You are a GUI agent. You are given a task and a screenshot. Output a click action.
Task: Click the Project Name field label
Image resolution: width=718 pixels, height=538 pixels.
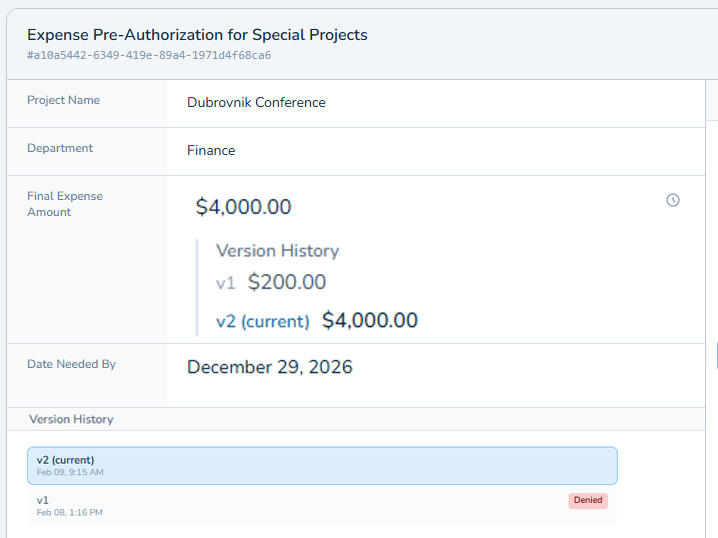tap(63, 100)
